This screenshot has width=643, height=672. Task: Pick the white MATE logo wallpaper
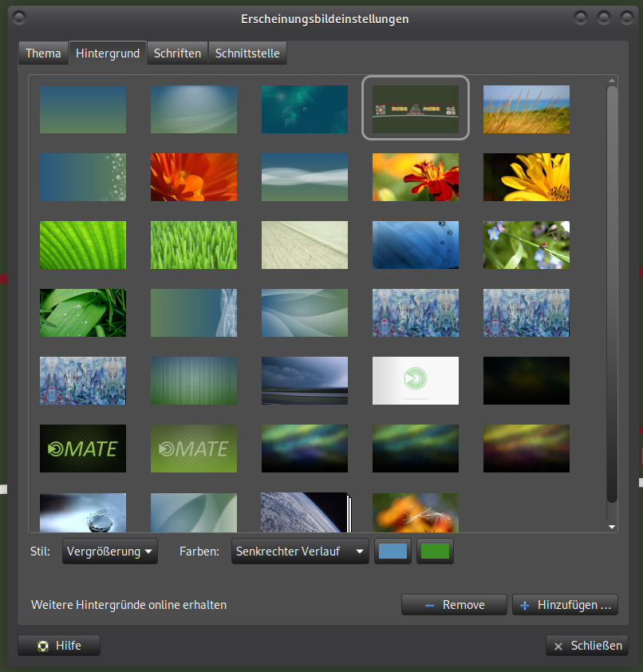click(416, 381)
